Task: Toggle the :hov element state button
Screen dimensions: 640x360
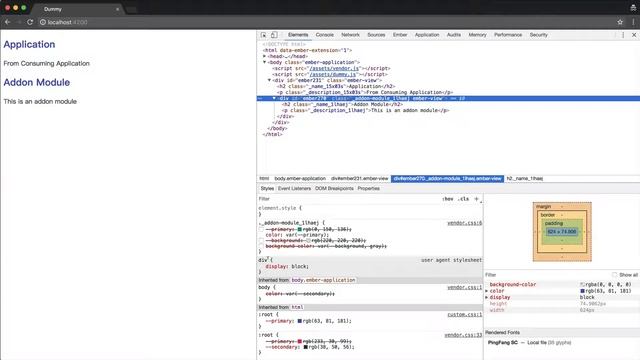Action: [x=448, y=199]
